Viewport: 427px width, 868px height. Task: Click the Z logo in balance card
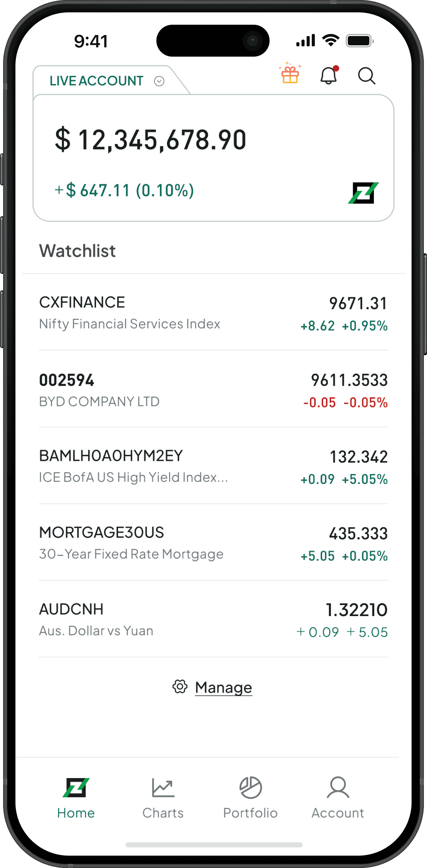pos(363,193)
